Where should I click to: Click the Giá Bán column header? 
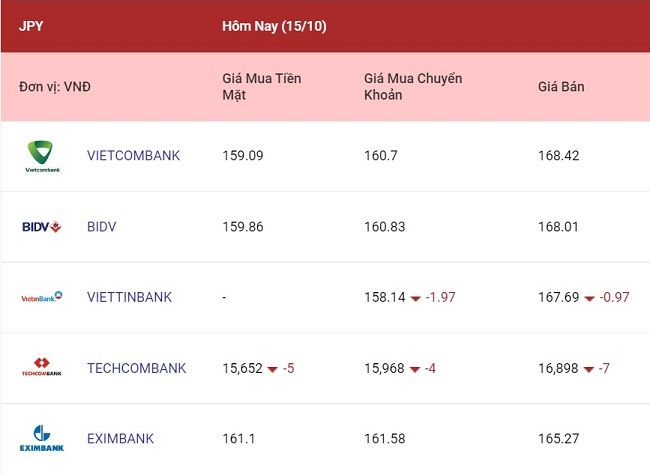(561, 87)
